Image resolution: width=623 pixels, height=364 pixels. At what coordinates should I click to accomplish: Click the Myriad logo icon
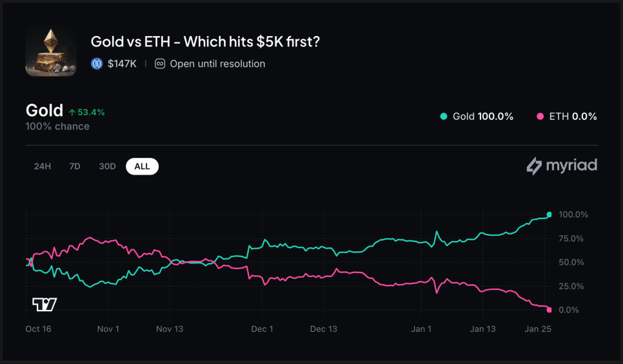point(534,166)
